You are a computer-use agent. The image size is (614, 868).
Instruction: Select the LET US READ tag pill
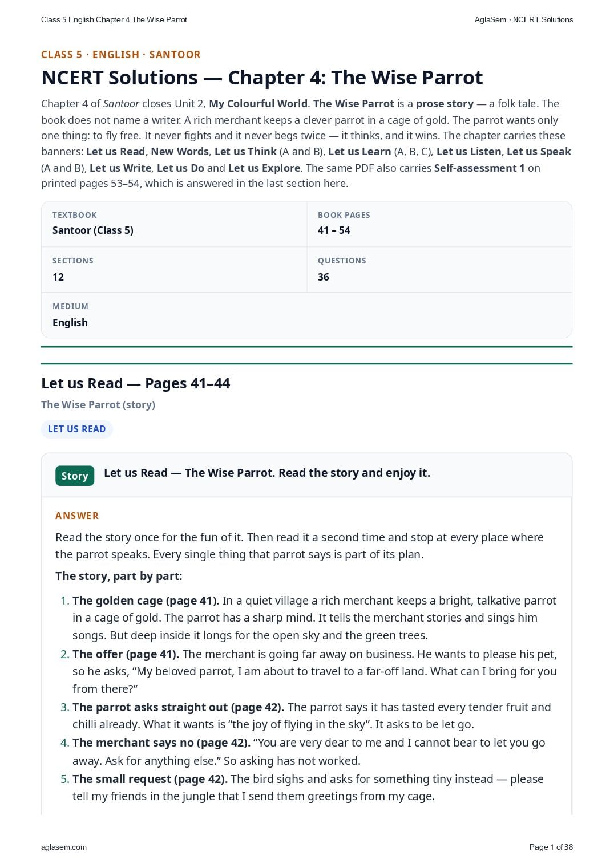pyautogui.click(x=77, y=429)
